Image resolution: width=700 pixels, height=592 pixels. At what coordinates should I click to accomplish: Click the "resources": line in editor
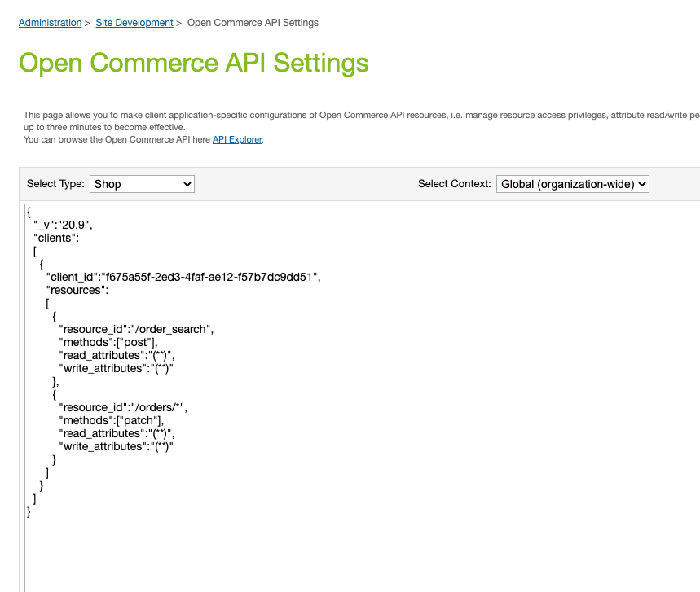pyautogui.click(x=77, y=290)
